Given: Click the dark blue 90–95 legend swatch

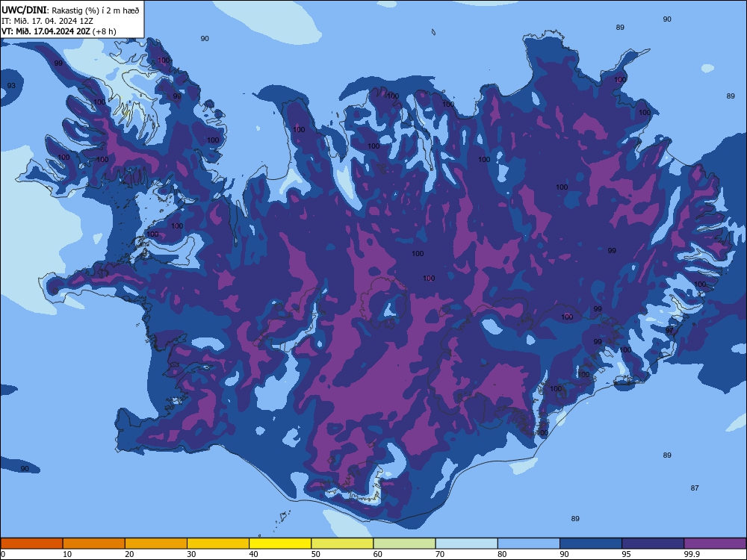Looking at the screenshot, I should click(591, 544).
